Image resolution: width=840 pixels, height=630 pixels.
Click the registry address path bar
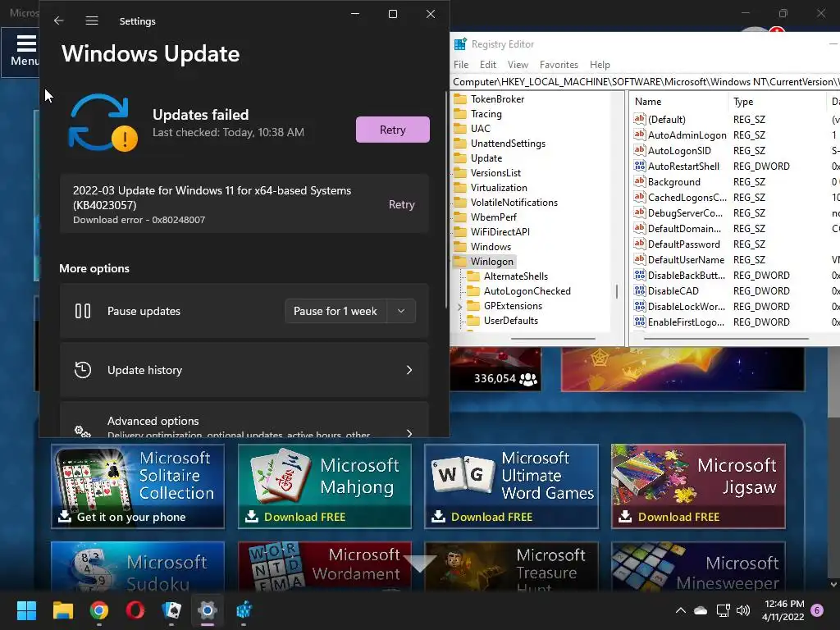tap(646, 82)
